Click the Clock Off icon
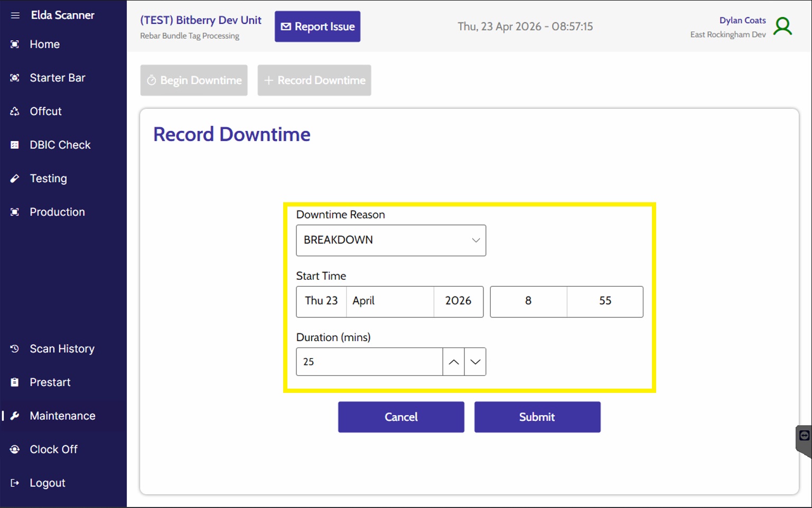Screen dimensions: 812x508 (x=15, y=449)
